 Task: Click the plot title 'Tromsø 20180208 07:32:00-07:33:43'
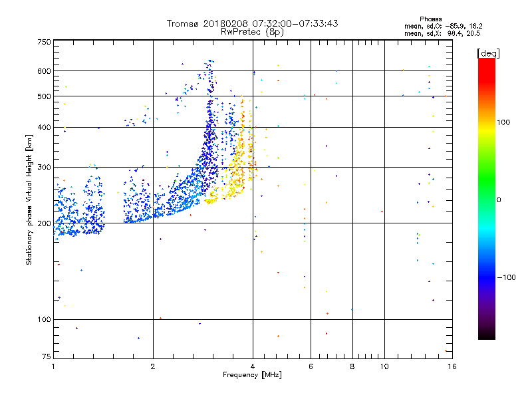[x=252, y=23]
